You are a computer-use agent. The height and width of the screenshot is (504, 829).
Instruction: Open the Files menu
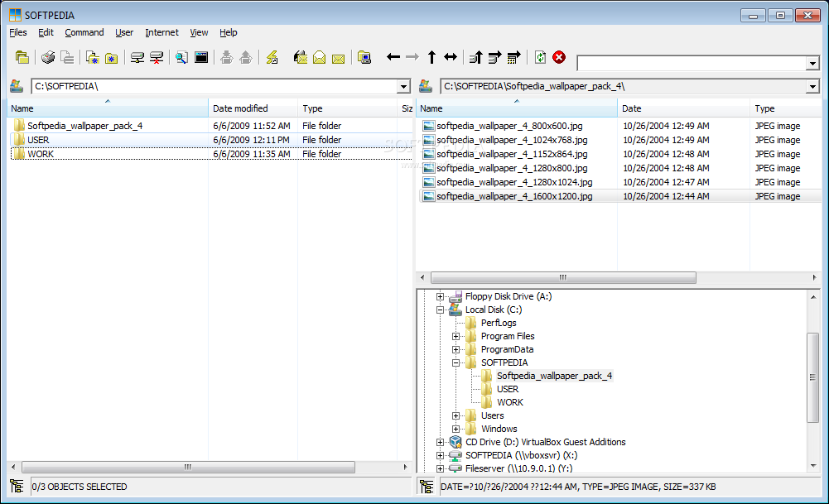18,32
